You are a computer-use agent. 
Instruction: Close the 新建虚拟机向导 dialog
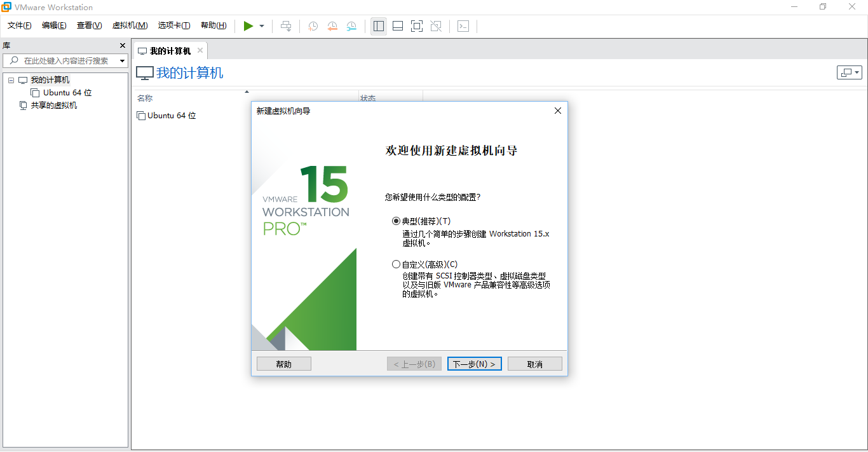click(558, 111)
